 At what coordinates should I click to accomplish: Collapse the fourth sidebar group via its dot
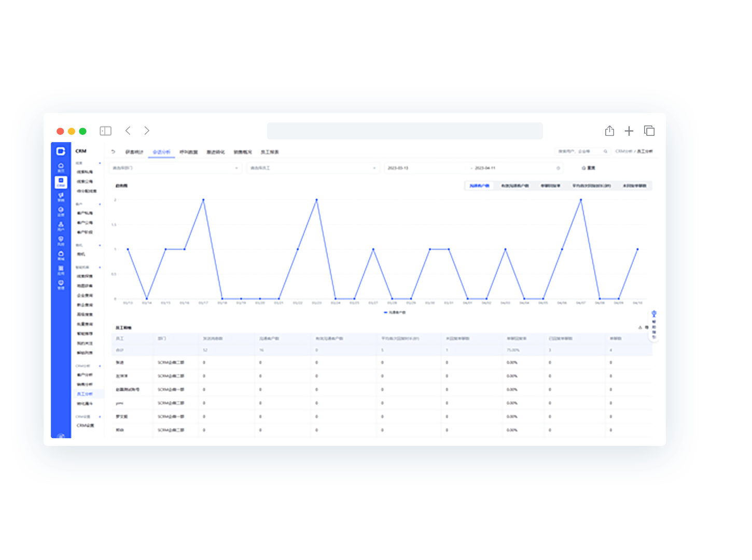point(100,268)
